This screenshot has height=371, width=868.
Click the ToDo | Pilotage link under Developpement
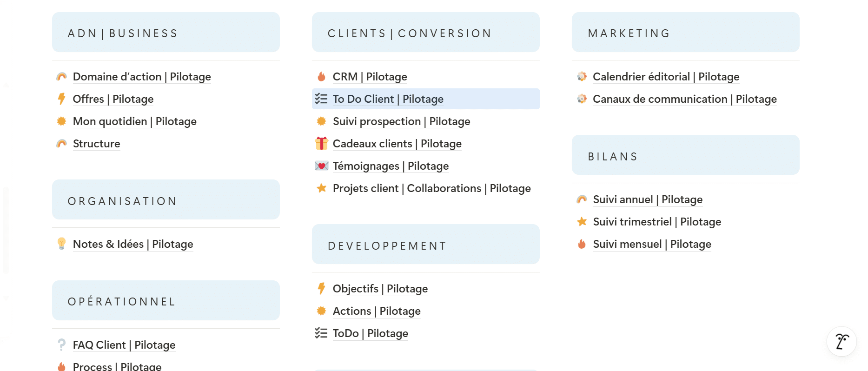click(370, 333)
